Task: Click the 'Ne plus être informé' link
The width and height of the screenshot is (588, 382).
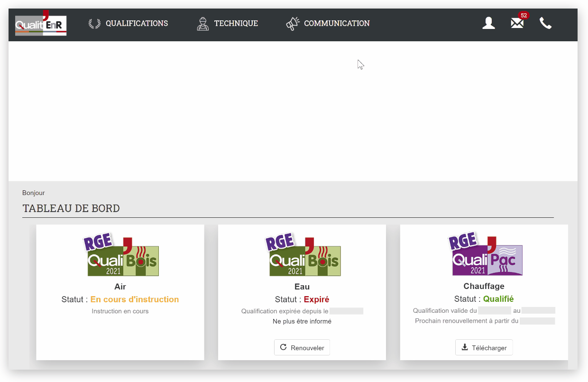Action: pyautogui.click(x=302, y=321)
